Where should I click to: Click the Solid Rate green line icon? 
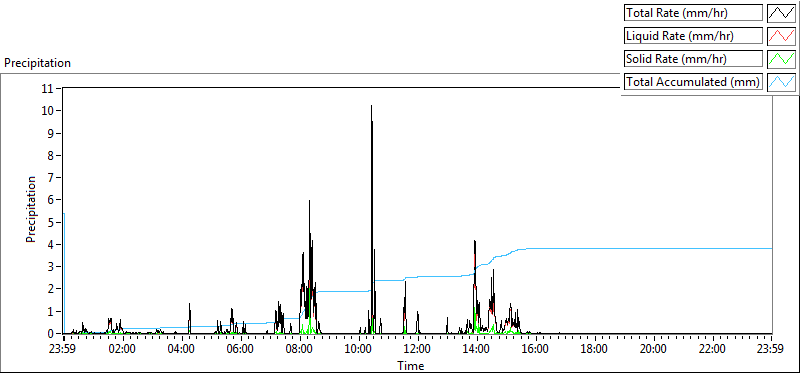click(781, 58)
